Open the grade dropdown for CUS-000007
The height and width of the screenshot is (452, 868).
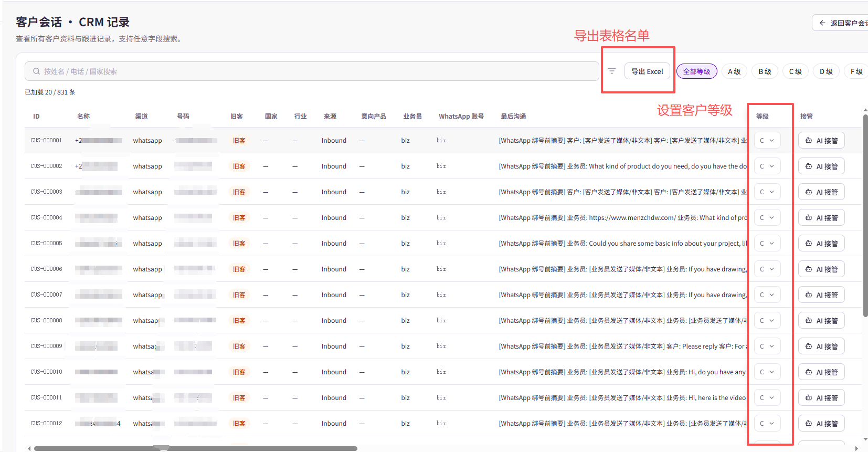(x=767, y=295)
